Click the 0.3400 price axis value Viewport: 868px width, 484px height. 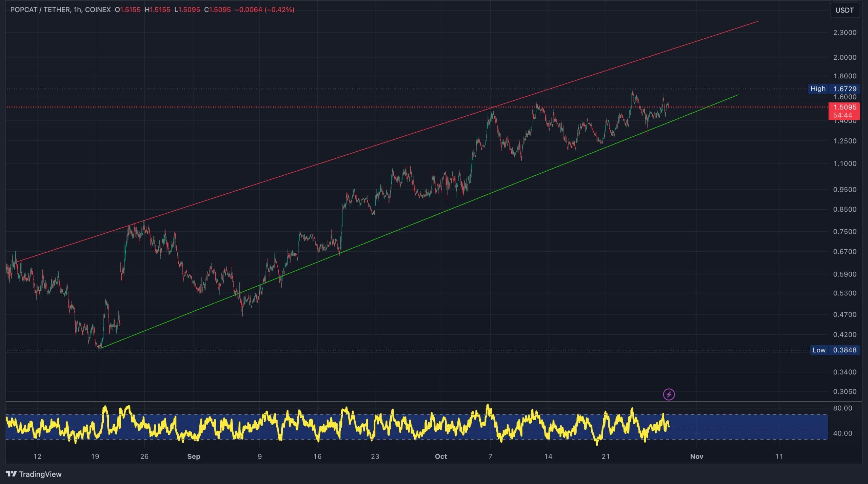(x=845, y=372)
